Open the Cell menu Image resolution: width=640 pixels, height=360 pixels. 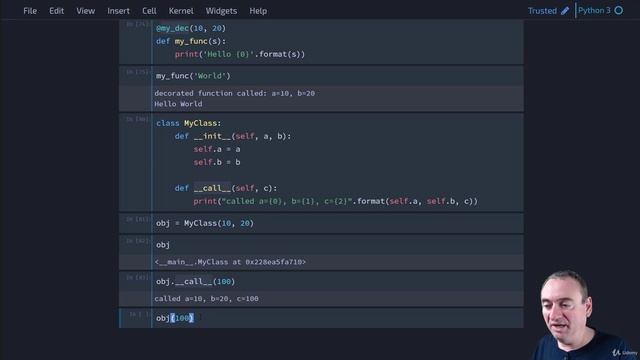149,11
